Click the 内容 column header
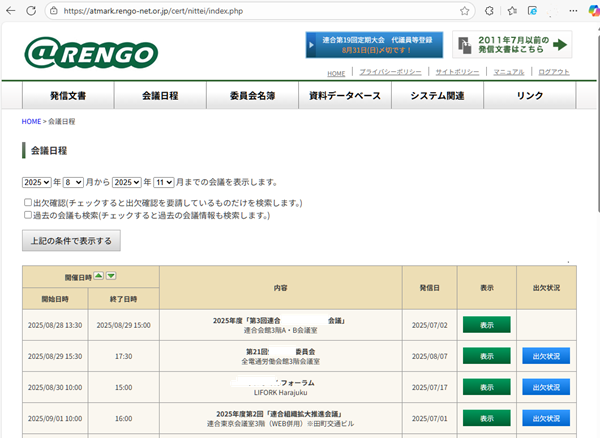The height and width of the screenshot is (438, 600). pos(280,288)
